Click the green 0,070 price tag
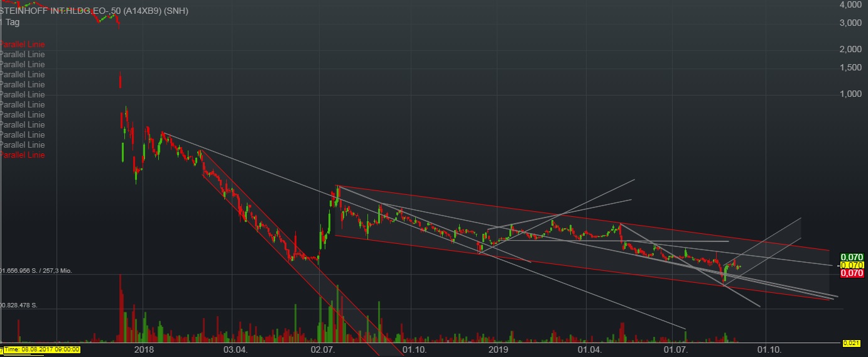 click(x=852, y=258)
